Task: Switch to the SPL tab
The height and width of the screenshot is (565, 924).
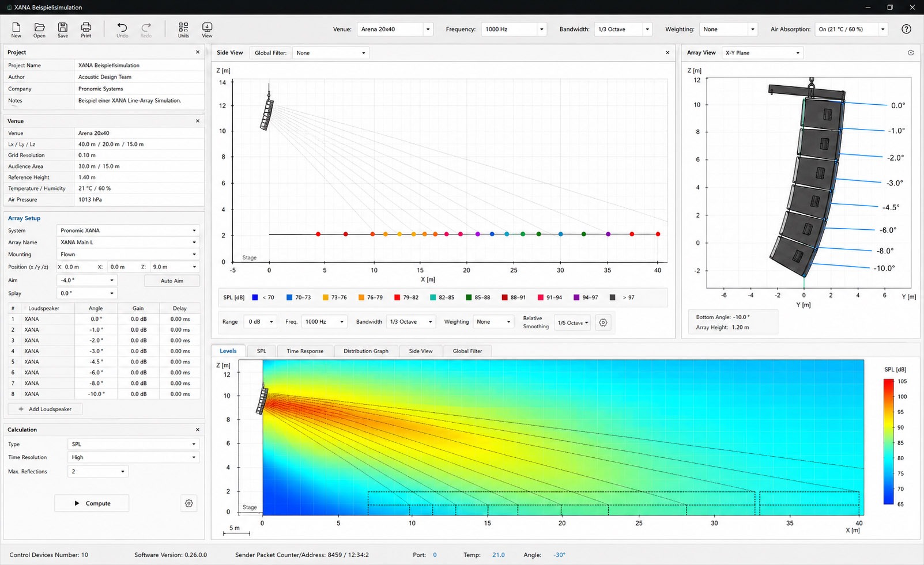Action: click(x=262, y=351)
